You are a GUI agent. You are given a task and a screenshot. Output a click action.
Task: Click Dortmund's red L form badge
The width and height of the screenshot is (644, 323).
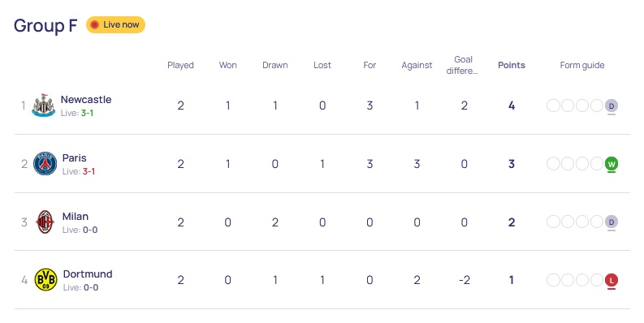click(612, 280)
